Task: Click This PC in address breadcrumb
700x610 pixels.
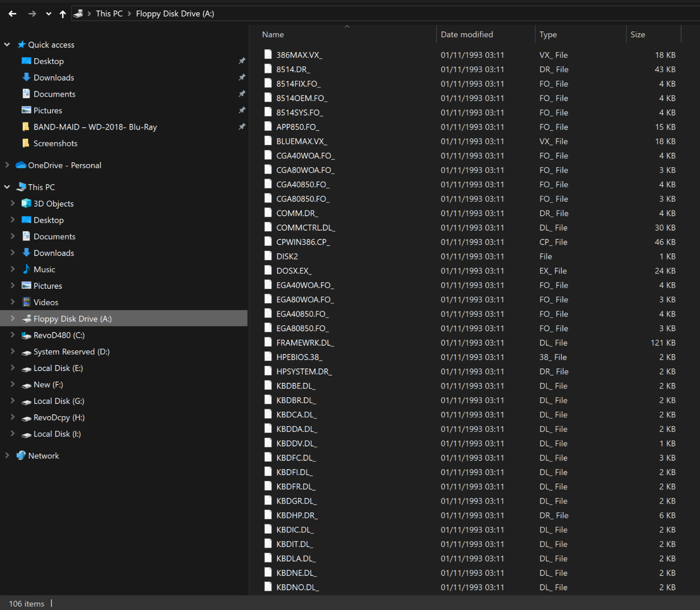Action: pyautogui.click(x=109, y=14)
